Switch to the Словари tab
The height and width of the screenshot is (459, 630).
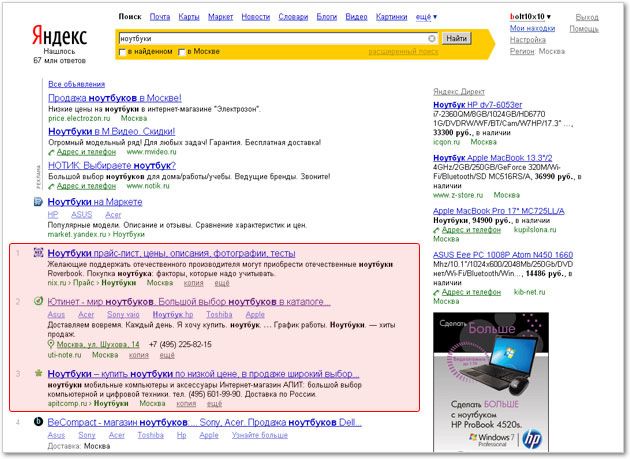click(293, 17)
